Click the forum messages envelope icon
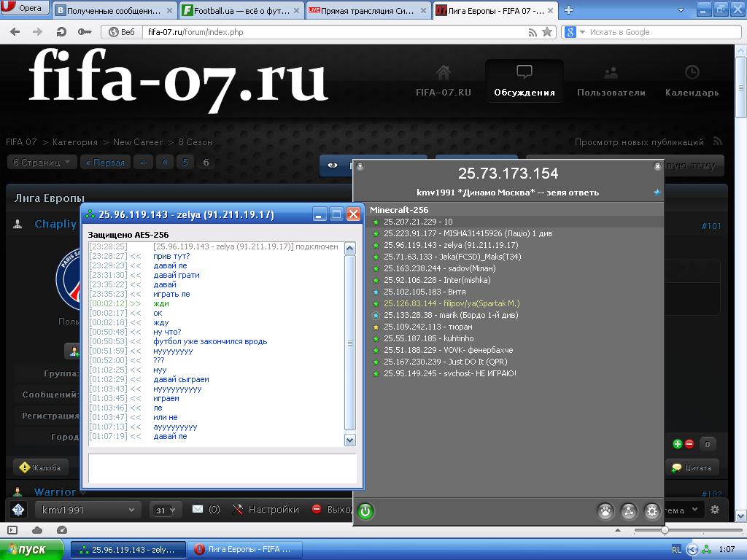The height and width of the screenshot is (560, 747). click(197, 510)
